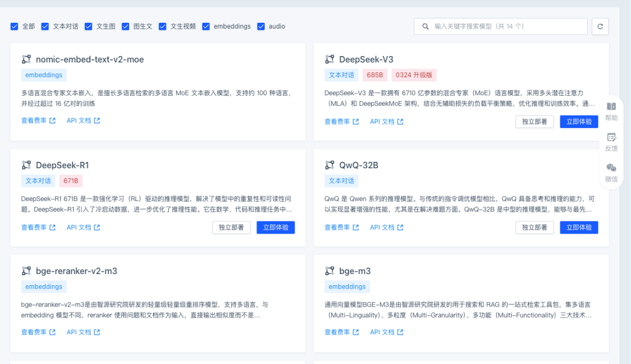Open 查看费率 link for bge-reranker-v2-m3
The height and width of the screenshot is (364, 631).
coord(38,332)
